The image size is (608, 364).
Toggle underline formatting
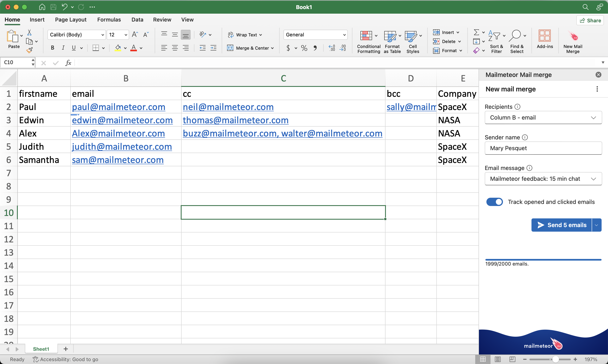click(x=74, y=48)
